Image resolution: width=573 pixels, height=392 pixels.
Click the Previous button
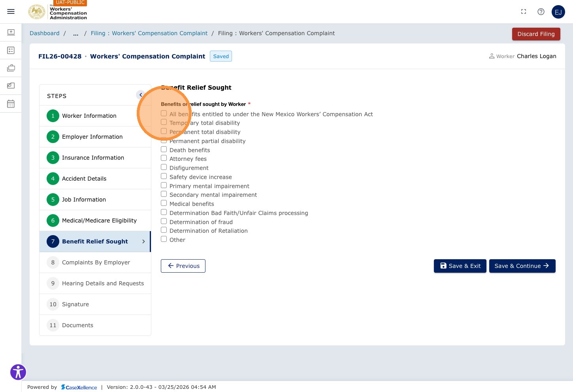coord(183,266)
